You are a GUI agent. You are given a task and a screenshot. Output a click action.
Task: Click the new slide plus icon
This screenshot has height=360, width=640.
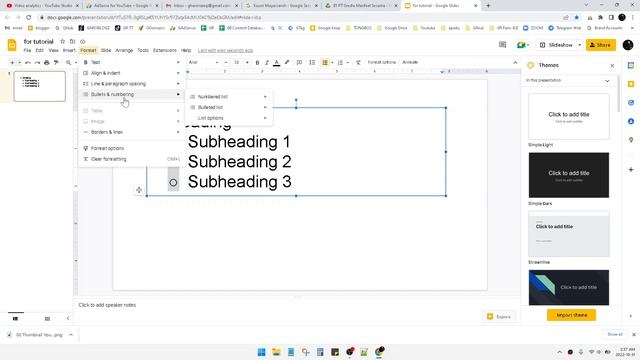pos(12,62)
